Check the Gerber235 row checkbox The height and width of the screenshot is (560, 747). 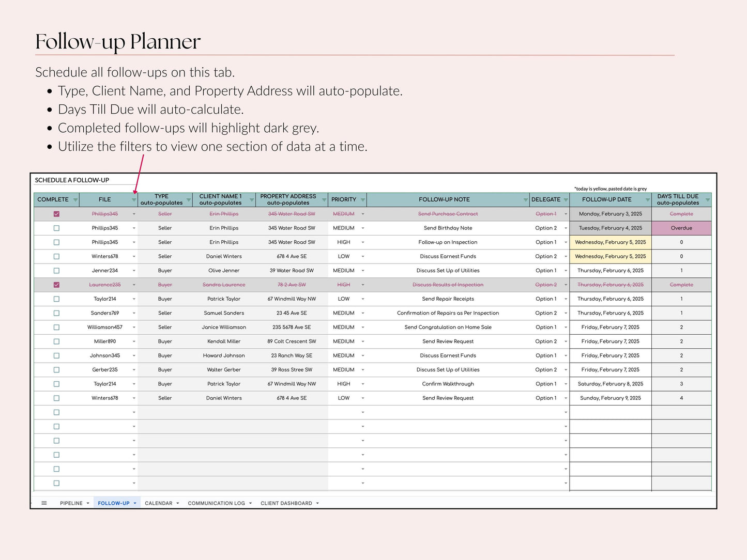pyautogui.click(x=56, y=370)
